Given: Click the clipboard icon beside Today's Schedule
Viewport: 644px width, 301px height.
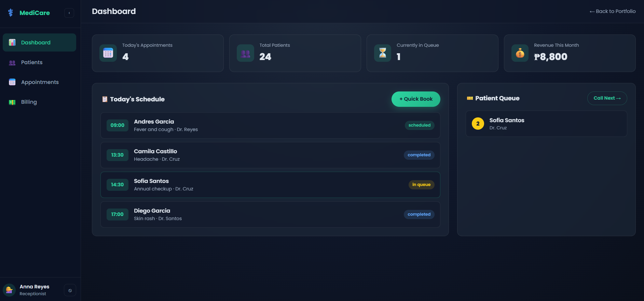Looking at the screenshot, I should point(105,99).
